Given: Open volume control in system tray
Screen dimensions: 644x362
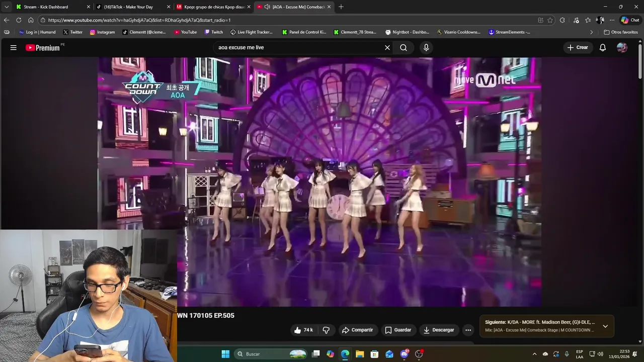Looking at the screenshot, I should tap(600, 354).
